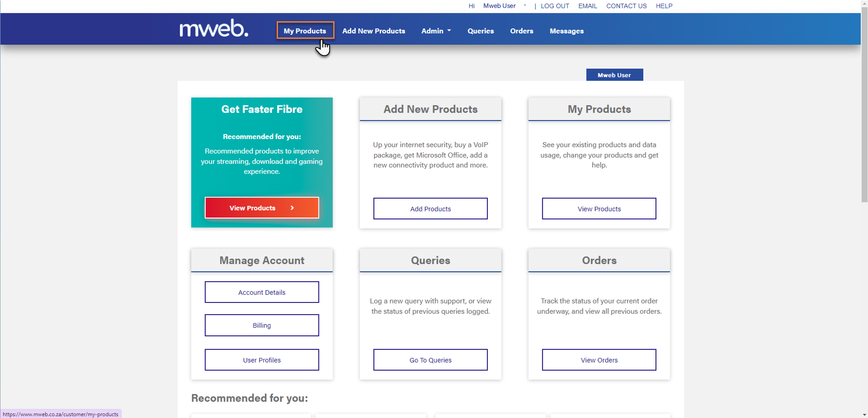Click the LOG OUT link
This screenshot has width=868, height=418.
[x=555, y=6]
